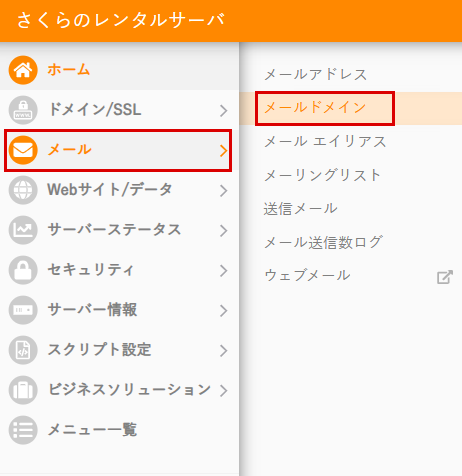Click Webサイト/データ menu label

(x=110, y=190)
